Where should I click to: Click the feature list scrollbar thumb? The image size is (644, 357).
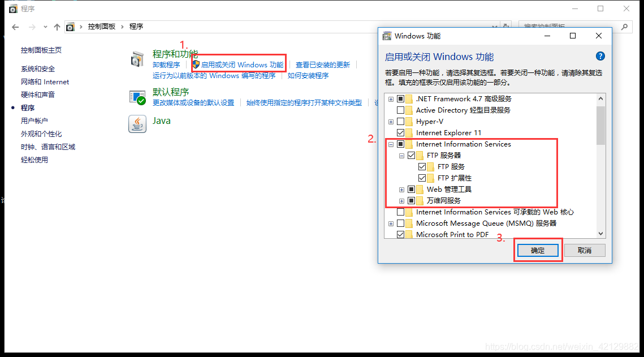(x=601, y=126)
